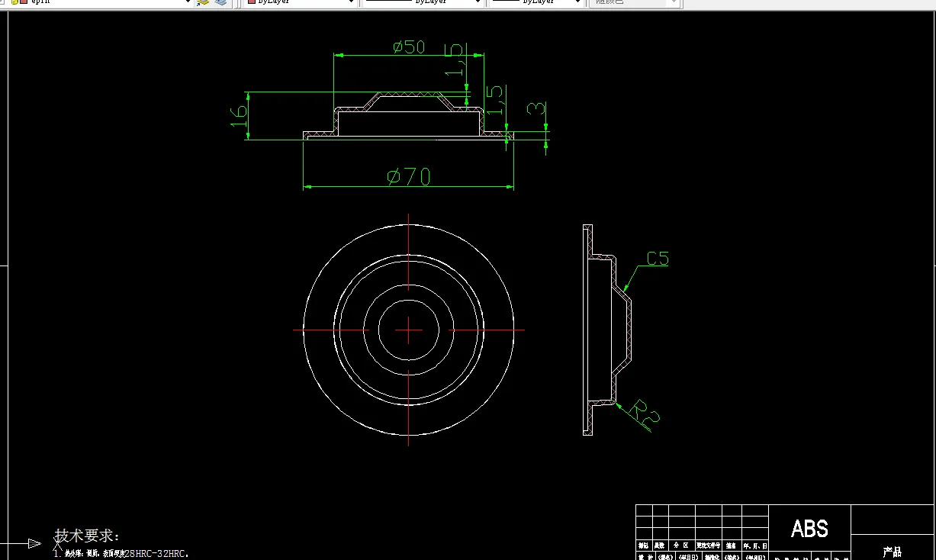Click the red ByLayer color swatch
Image resolution: width=936 pixels, height=560 pixels.
pyautogui.click(x=251, y=2)
